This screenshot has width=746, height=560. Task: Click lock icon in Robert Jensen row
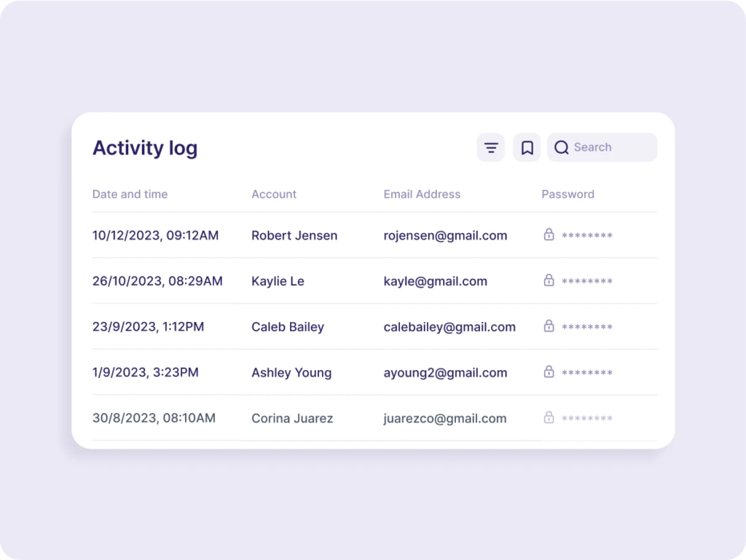(549, 234)
